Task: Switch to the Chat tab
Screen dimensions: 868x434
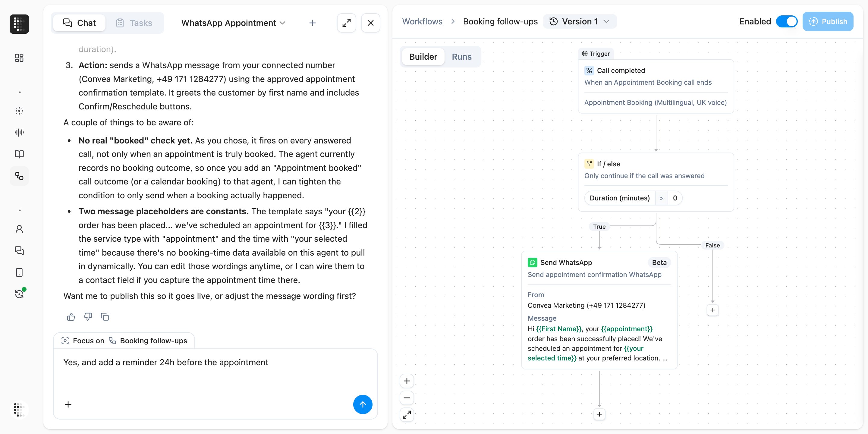Action: (79, 23)
